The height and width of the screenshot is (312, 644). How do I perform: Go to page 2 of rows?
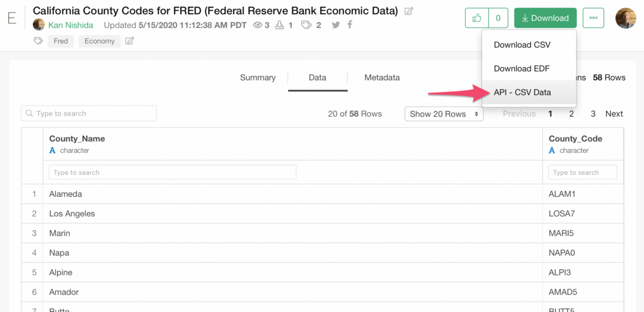[571, 114]
